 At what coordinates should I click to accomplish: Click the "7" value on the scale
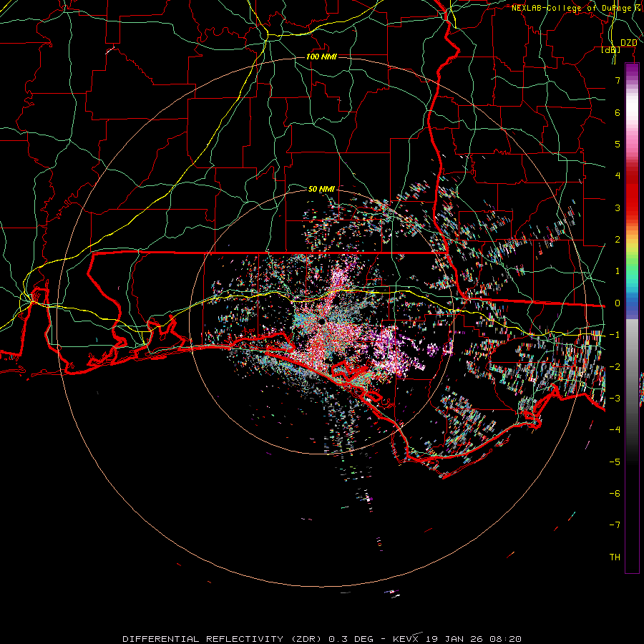[x=618, y=80]
